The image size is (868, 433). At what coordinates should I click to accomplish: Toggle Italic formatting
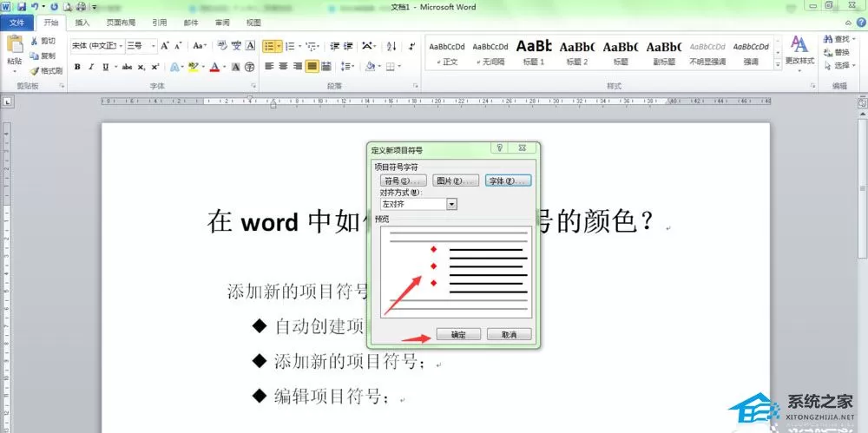91,67
